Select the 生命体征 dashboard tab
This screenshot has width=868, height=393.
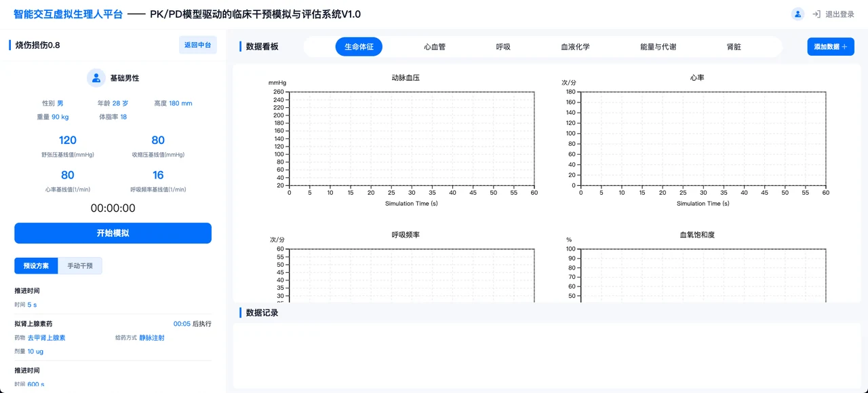359,47
